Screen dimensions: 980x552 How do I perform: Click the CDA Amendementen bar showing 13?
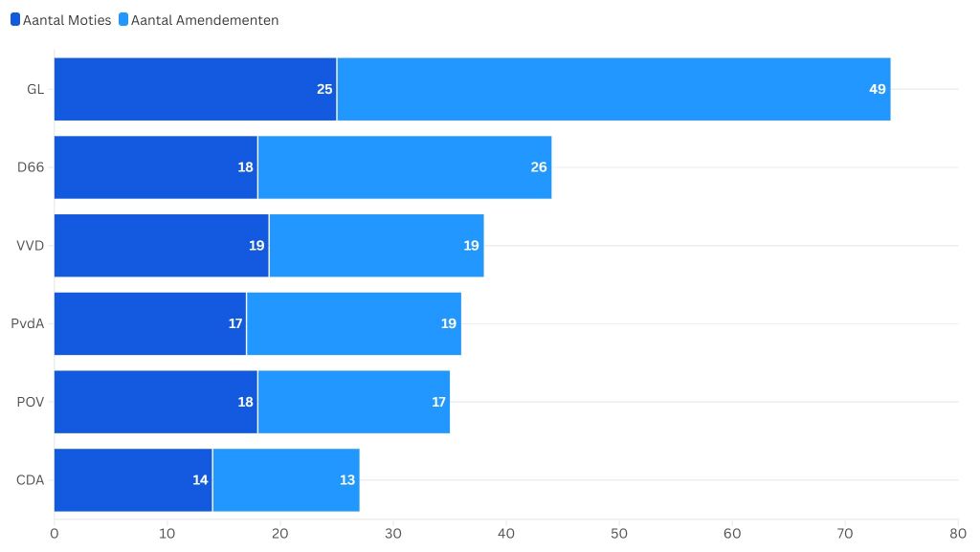(x=285, y=480)
